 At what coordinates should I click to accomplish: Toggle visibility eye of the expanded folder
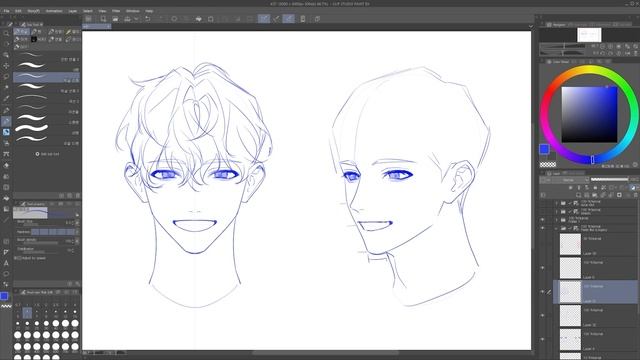point(542,228)
